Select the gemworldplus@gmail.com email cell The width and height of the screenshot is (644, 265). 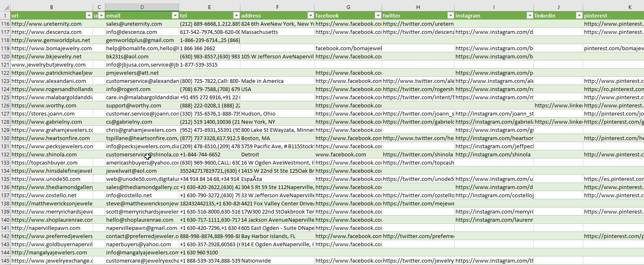pos(142,40)
